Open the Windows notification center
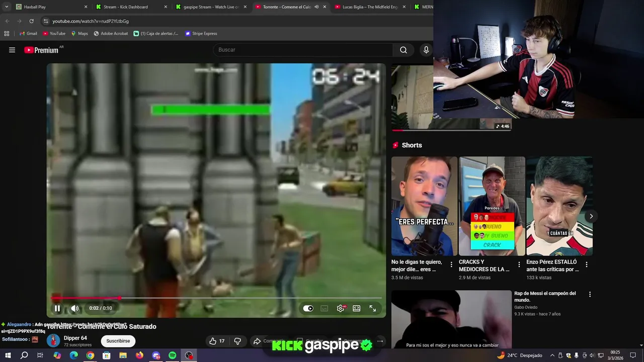The image size is (644, 362). pyautogui.click(x=633, y=355)
